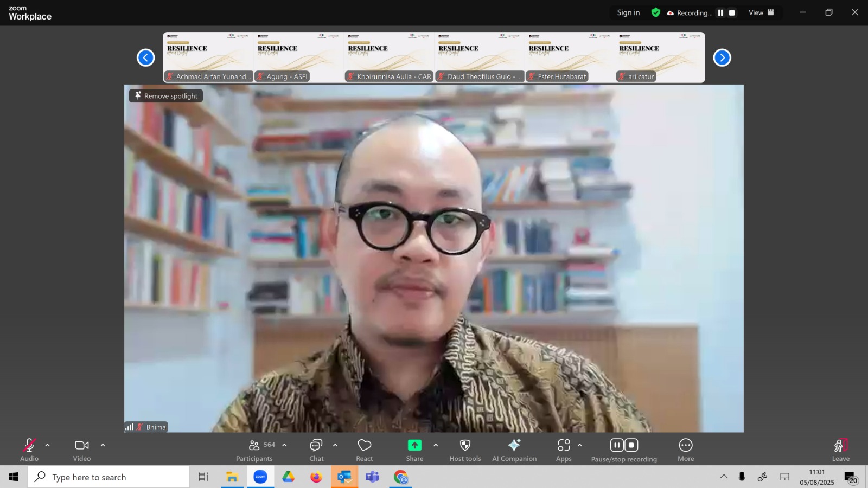Select ariicatur participant thumbnail
This screenshot has width=868, height=488.
(660, 57)
